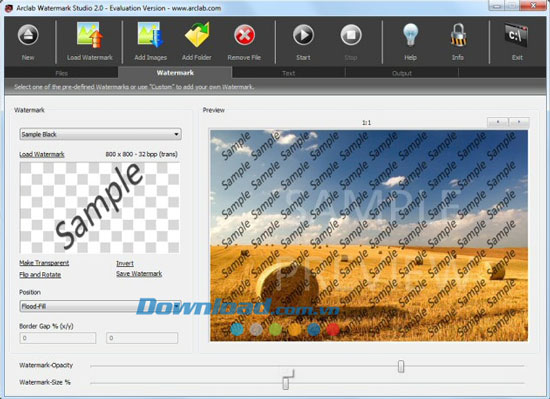Click the Make Transparent link
The width and height of the screenshot is (550, 399).
[x=44, y=263]
